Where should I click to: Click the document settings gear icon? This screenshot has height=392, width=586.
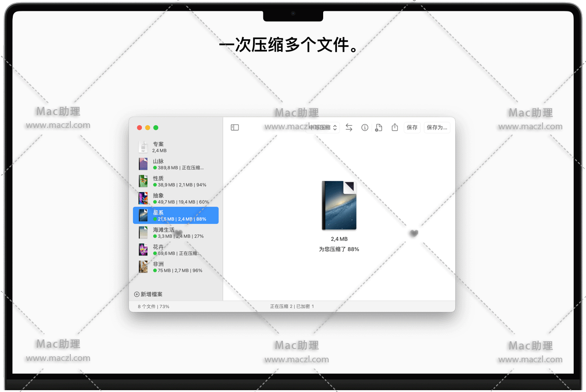click(378, 128)
